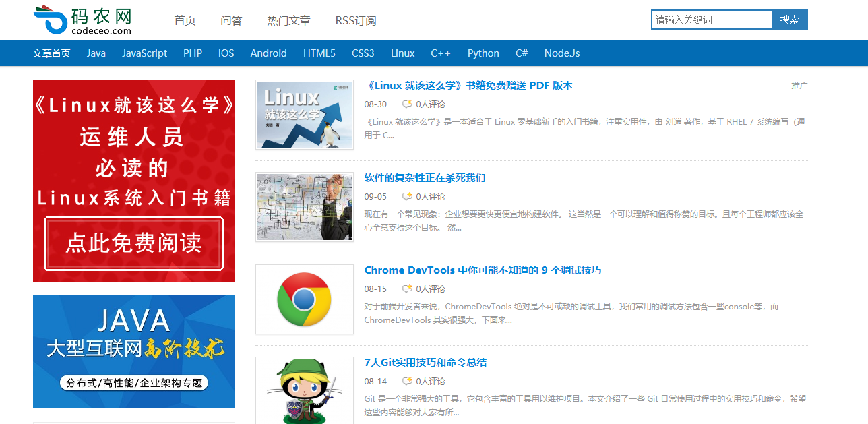
Task: Click the 码农网 codeceo.com logo
Action: [83, 20]
